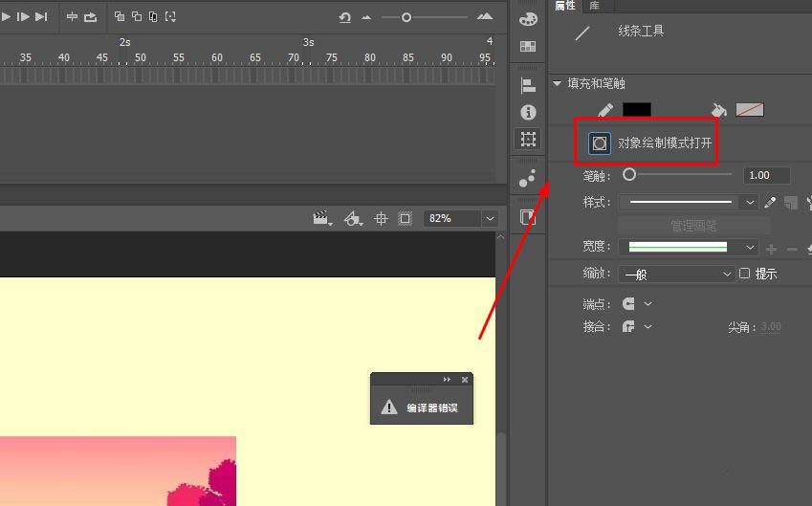Open the stage zoom 82% dropdown
Viewport: 812px width, 506px height.
tap(490, 219)
